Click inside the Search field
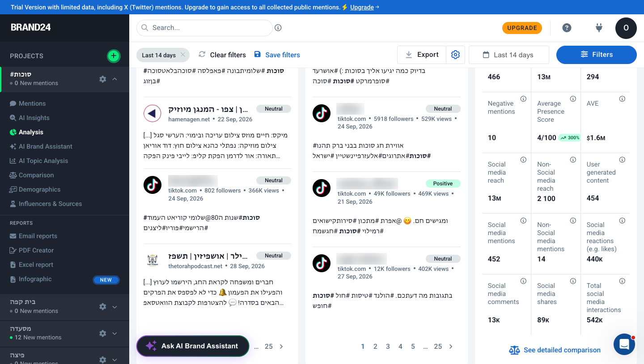The width and height of the screenshot is (644, 364). click(x=204, y=28)
